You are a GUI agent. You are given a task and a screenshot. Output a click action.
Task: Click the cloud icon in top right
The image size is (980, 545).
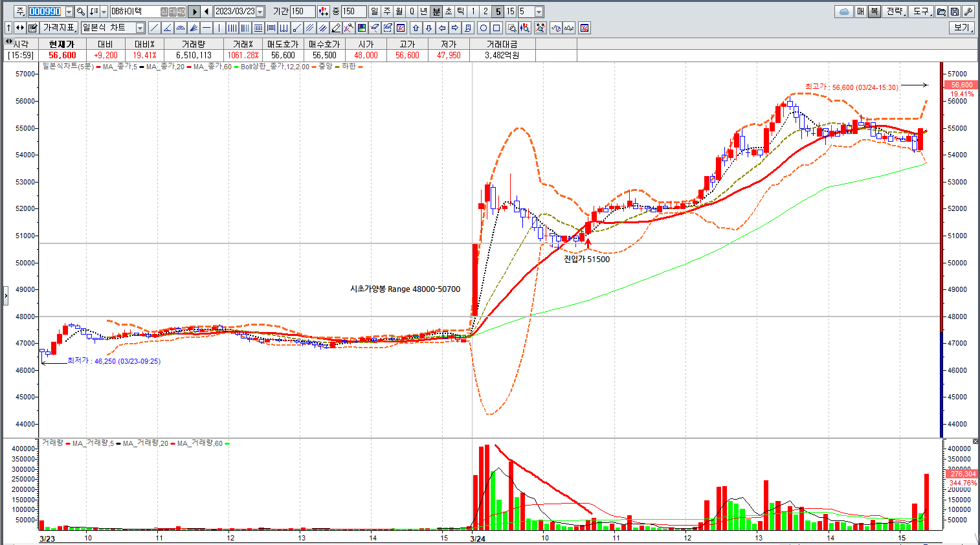pos(843,12)
